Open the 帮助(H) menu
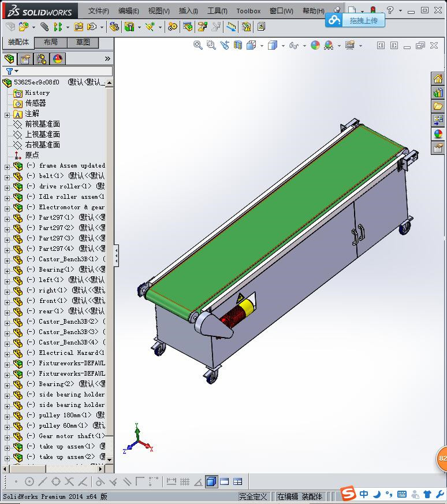Screen dimensions: 447x504 (314, 11)
